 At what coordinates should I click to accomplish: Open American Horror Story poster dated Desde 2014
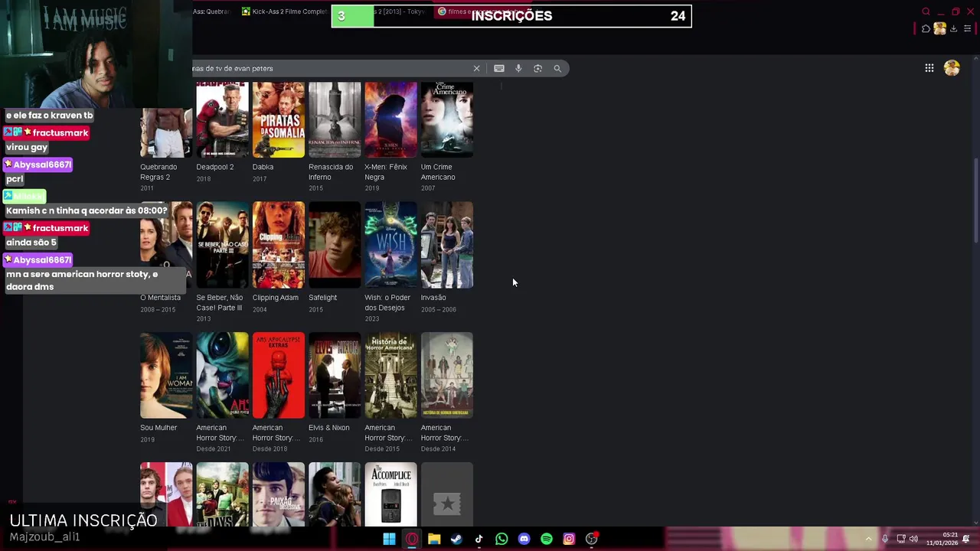[447, 375]
